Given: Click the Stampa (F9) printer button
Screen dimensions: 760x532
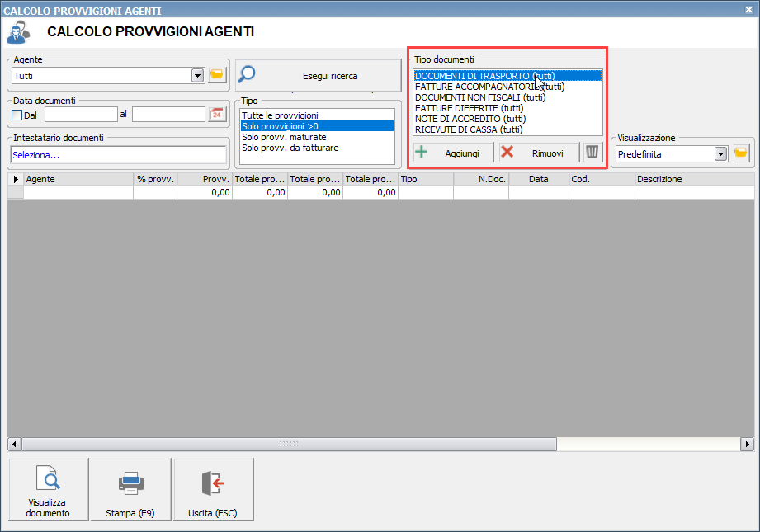Looking at the screenshot, I should coord(131,489).
